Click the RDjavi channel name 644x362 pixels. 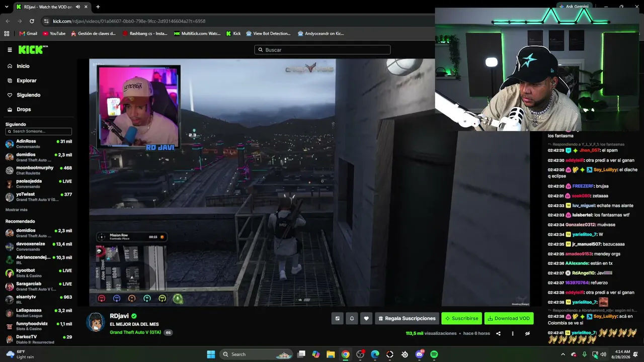point(119,316)
